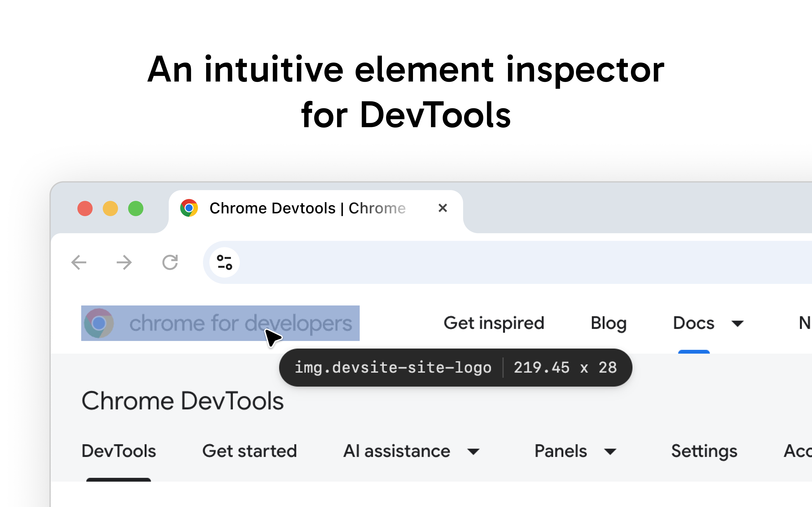The width and height of the screenshot is (812, 507).
Task: Select the DevTools navigation tab
Action: 118,451
